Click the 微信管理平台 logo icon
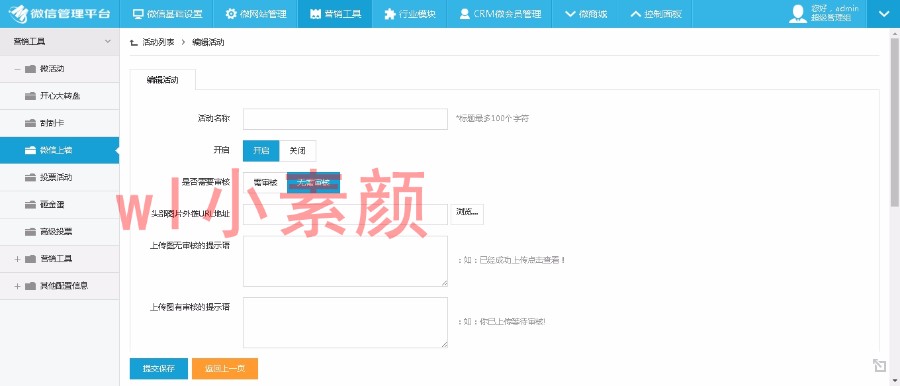 17,13
